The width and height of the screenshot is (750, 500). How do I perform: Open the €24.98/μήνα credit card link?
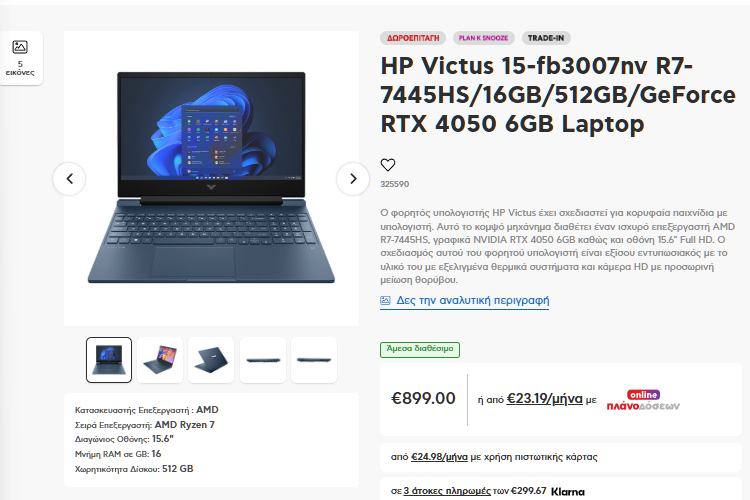click(439, 457)
